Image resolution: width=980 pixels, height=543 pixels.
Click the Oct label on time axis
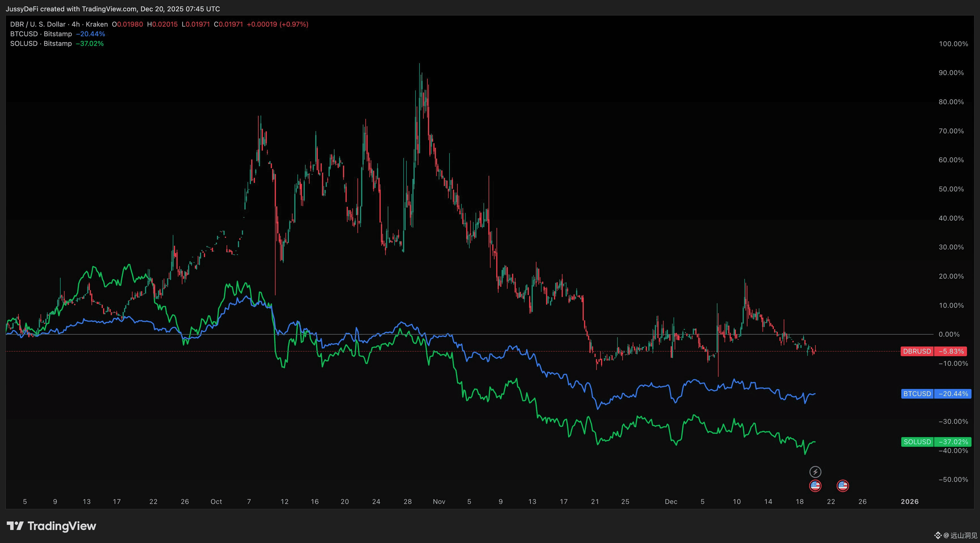(x=216, y=502)
